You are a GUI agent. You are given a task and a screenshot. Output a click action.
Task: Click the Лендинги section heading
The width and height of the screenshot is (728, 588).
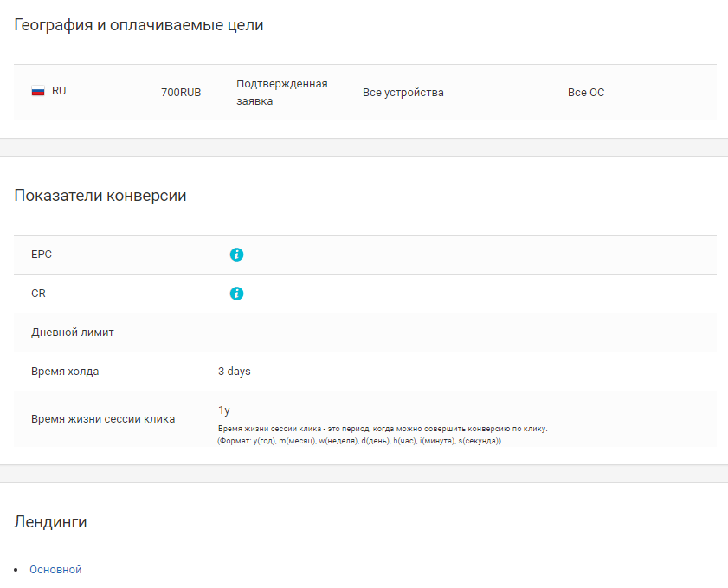point(50,522)
